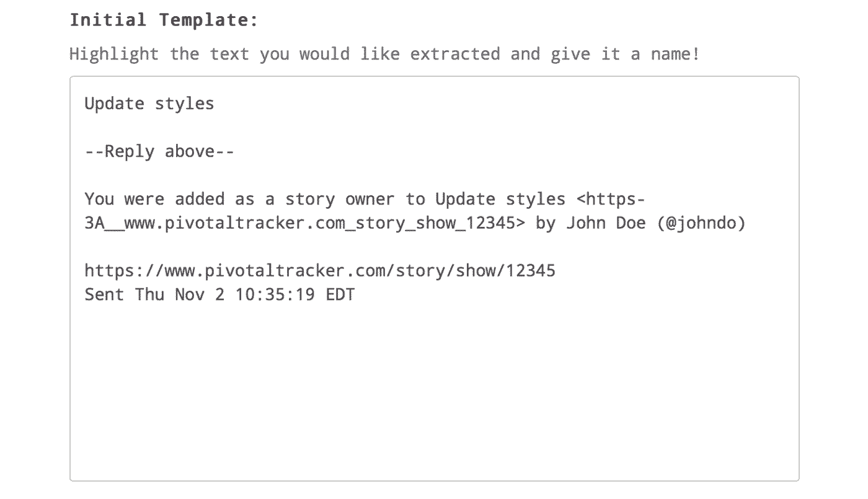Screen dimensions: 868x499
Task: Click the https://www.pivotaltracker.com/story/show/12345 URL
Action: click(x=320, y=271)
